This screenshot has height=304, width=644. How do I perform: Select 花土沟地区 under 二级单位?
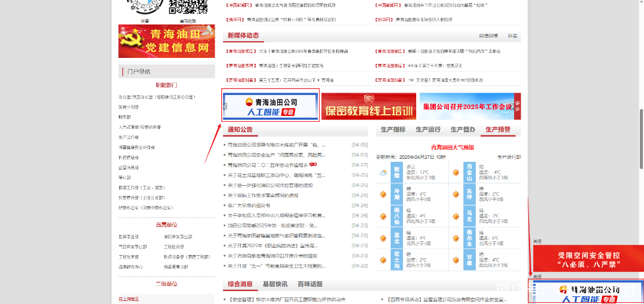point(129,299)
